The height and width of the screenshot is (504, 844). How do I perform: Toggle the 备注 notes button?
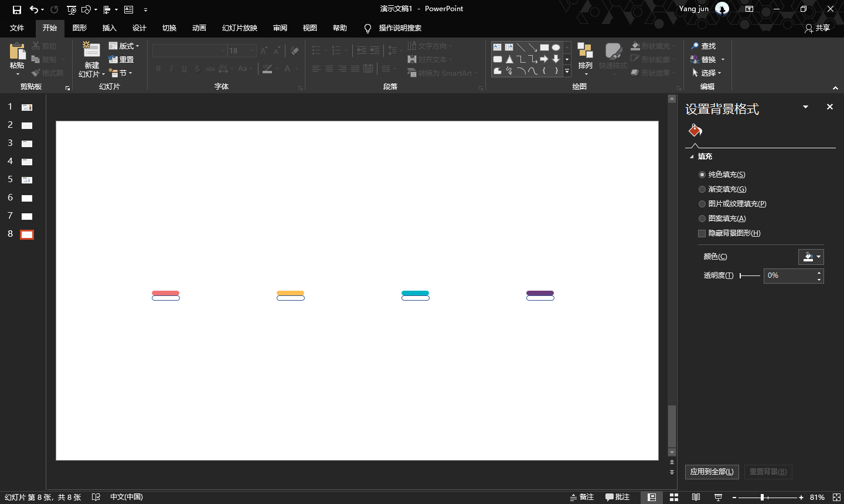tap(581, 497)
